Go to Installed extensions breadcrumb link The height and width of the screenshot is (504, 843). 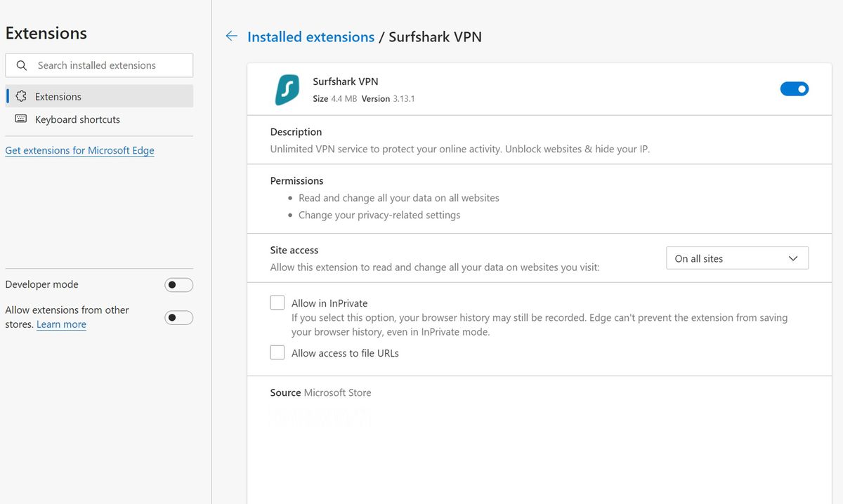point(311,37)
